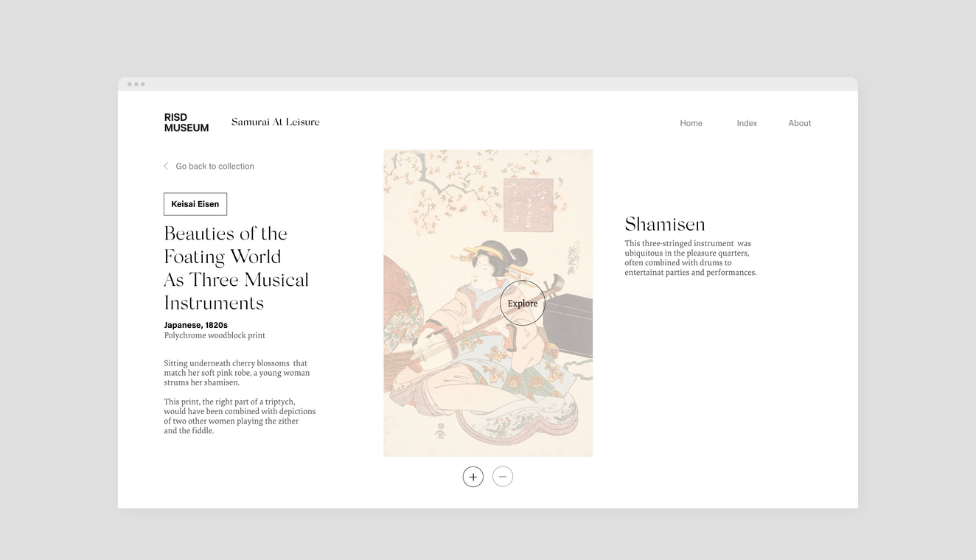Click the Shamisen description paragraph
The width and height of the screenshot is (976, 560).
[x=690, y=258]
